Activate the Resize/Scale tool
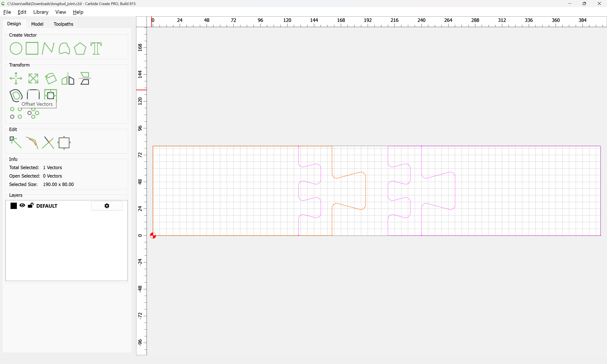Screen dimensions: 607x364 point(33,79)
